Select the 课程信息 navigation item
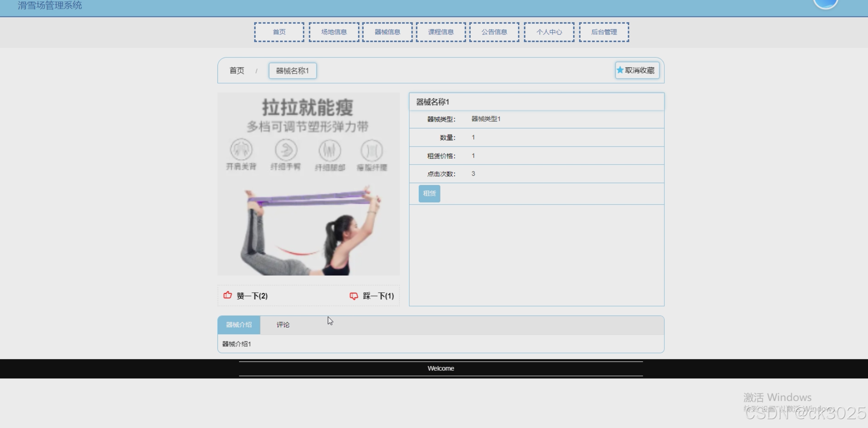This screenshot has height=428, width=868. [441, 32]
